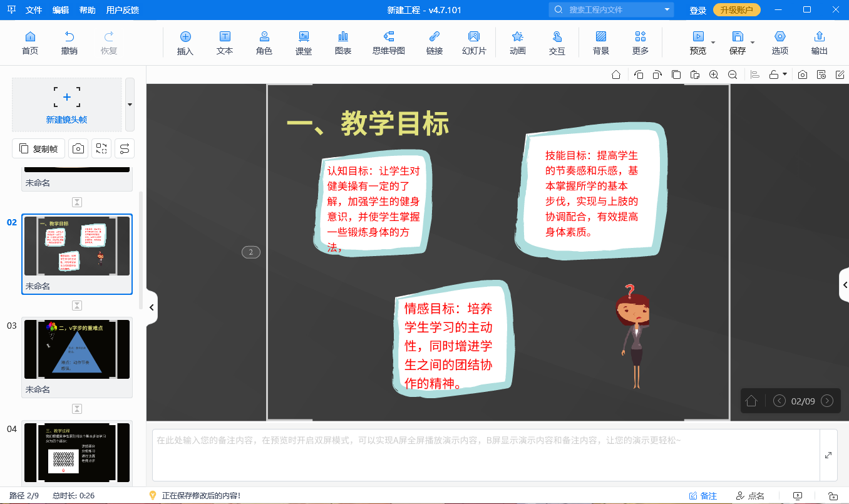The height and width of the screenshot is (504, 849).
Task: Focus the 搜索工程内文件 search field
Action: pos(611,9)
